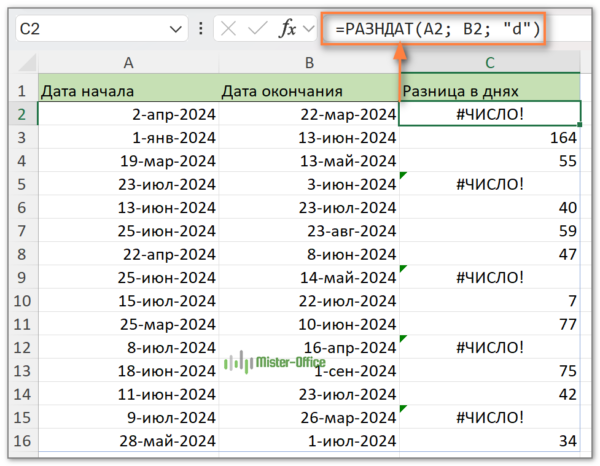Select cell C2 with #ЧИСЛО! error
The height and width of the screenshot is (466, 600).
pyautogui.click(x=489, y=113)
